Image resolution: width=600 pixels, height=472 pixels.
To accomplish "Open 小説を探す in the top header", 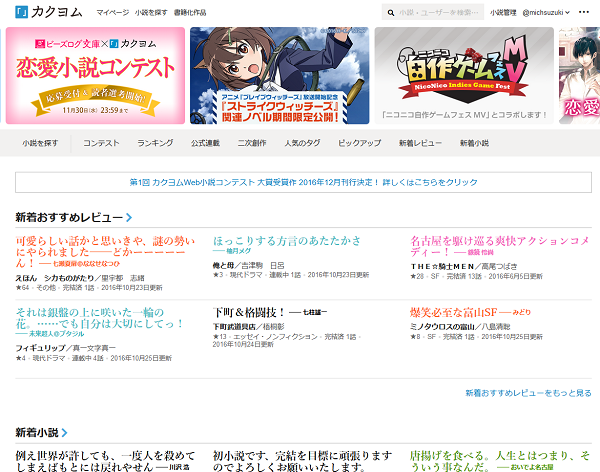I will [151, 13].
